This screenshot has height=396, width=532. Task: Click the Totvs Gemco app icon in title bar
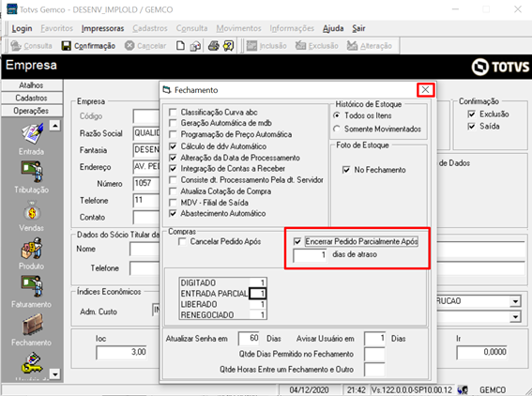[x=12, y=8]
